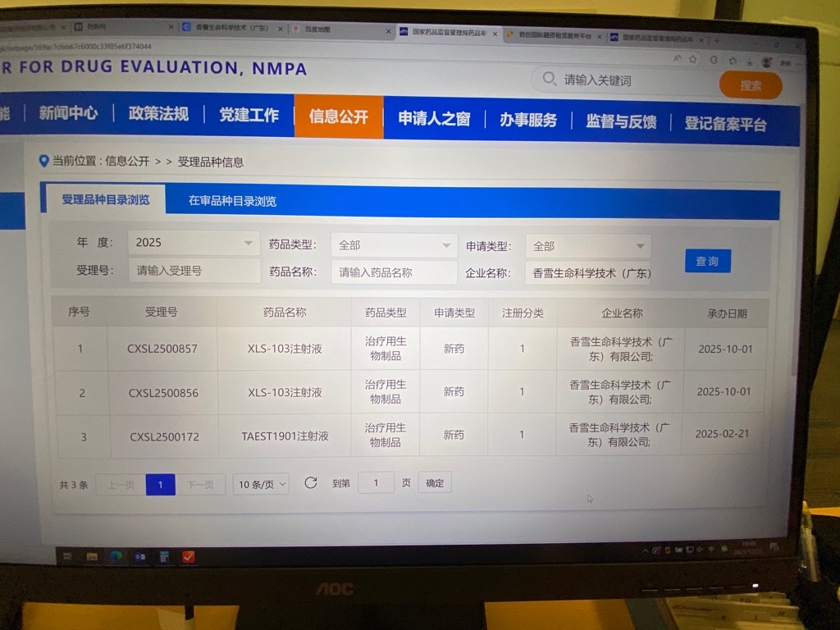Open Microsoft Edge from the taskbar

pyautogui.click(x=116, y=557)
